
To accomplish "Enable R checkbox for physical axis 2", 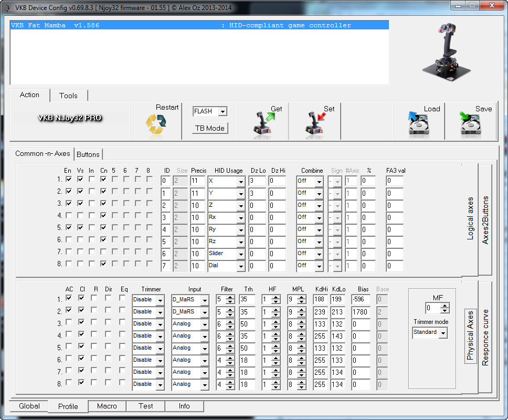I will click(x=94, y=310).
